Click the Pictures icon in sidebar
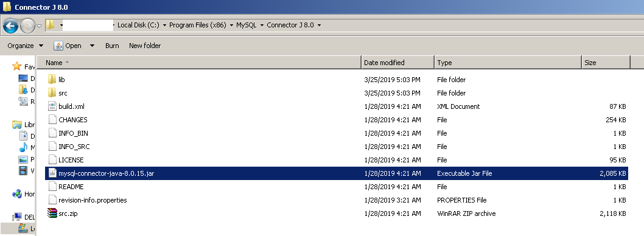644x236 pixels. click(23, 159)
